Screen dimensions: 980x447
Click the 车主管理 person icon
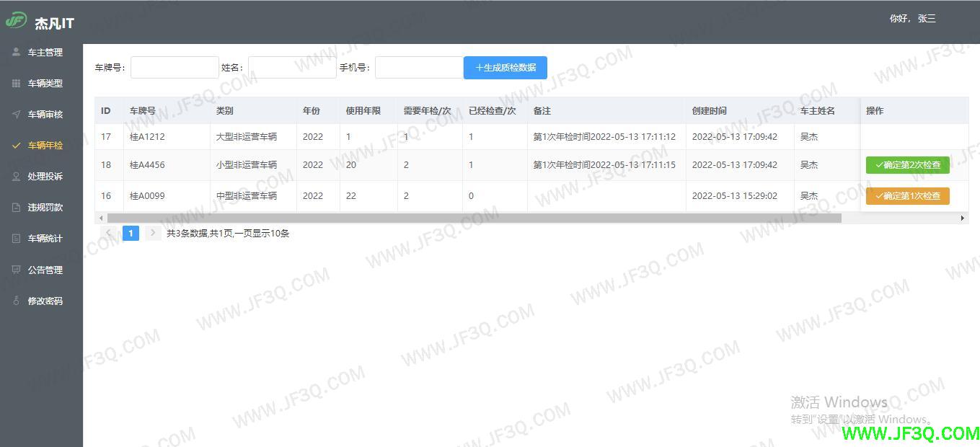16,52
